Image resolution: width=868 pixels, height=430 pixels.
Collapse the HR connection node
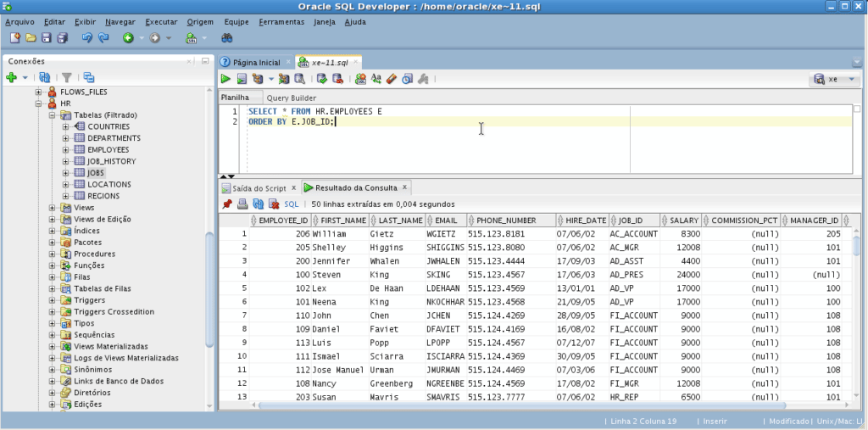click(39, 103)
